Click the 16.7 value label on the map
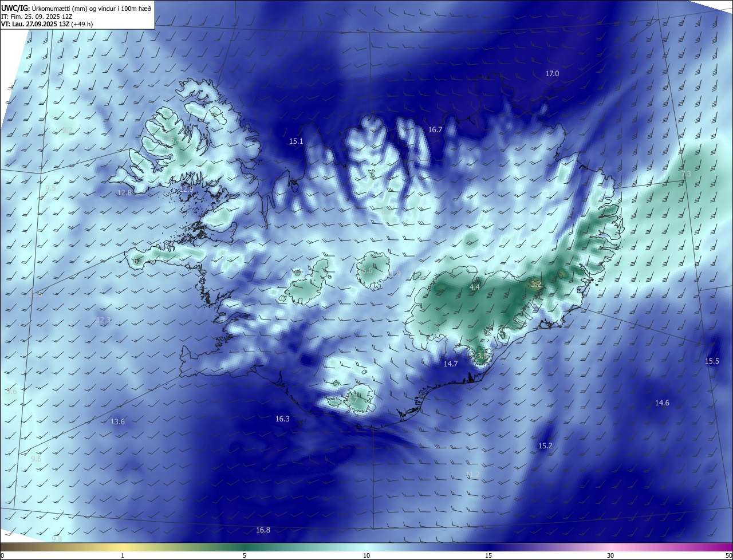Viewport: 733px width, 560px height. tap(435, 130)
